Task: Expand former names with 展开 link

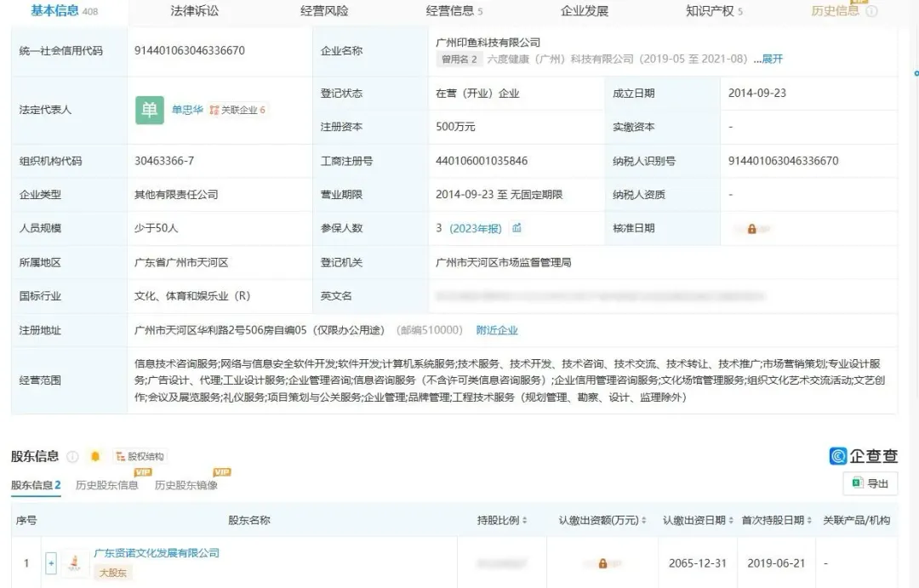Action: point(772,60)
